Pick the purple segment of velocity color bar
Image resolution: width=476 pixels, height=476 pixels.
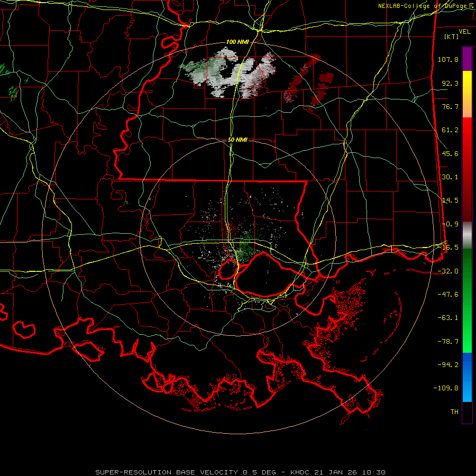[x=467, y=59]
